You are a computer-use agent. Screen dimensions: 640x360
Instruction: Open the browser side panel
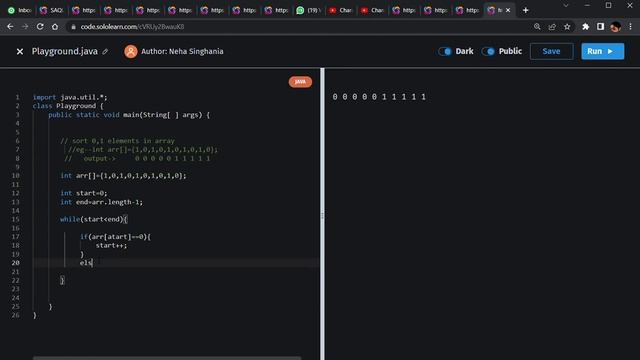pyautogui.click(x=600, y=27)
